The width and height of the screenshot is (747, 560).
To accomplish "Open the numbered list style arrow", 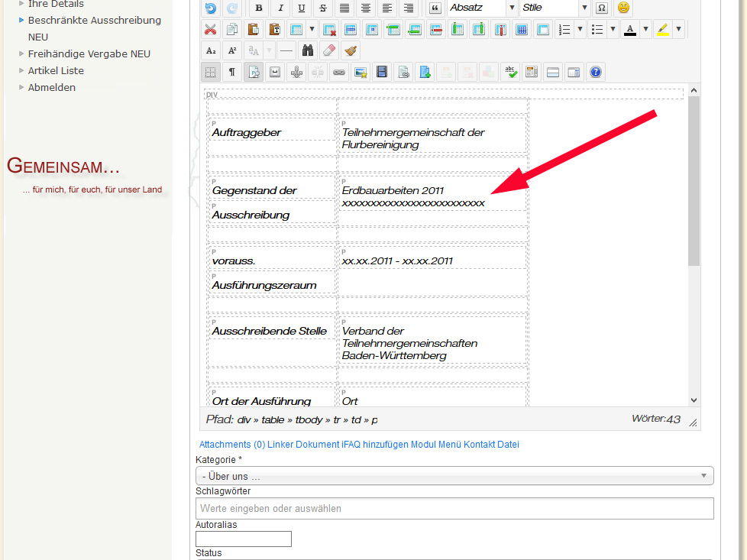I will (x=580, y=30).
